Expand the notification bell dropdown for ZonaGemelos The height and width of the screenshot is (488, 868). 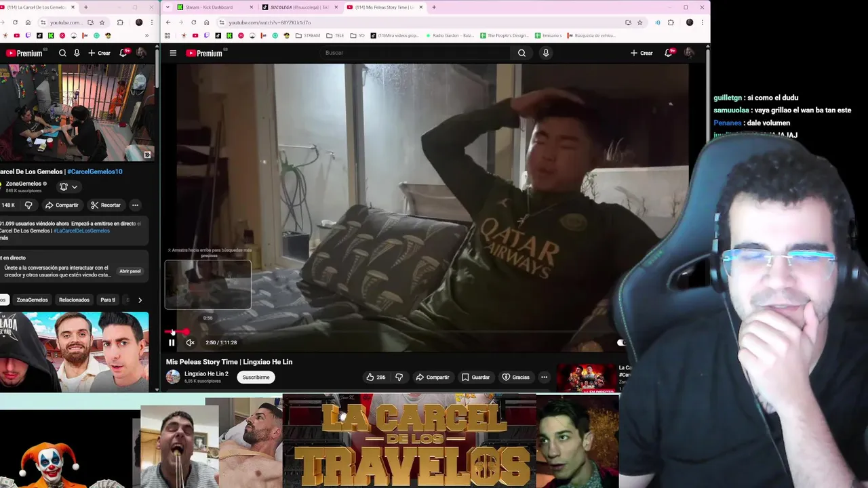click(x=68, y=186)
